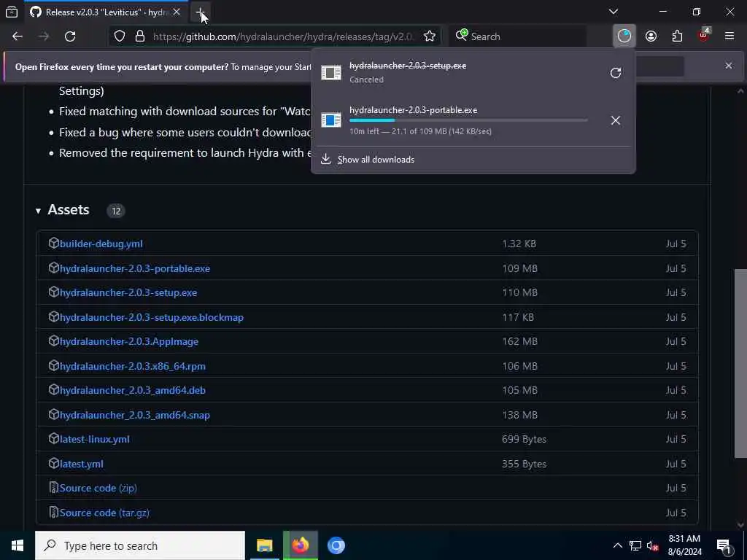Open the Windows Start menu
The image size is (747, 560).
[x=18, y=545]
